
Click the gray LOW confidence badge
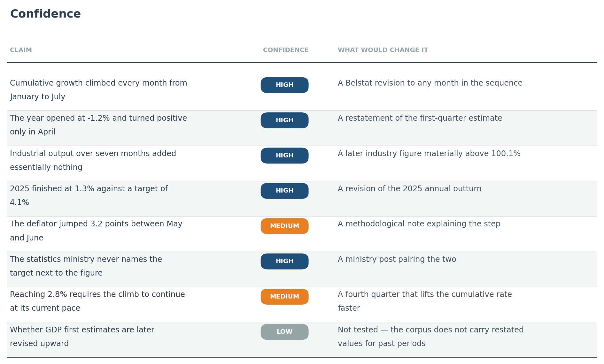(284, 332)
